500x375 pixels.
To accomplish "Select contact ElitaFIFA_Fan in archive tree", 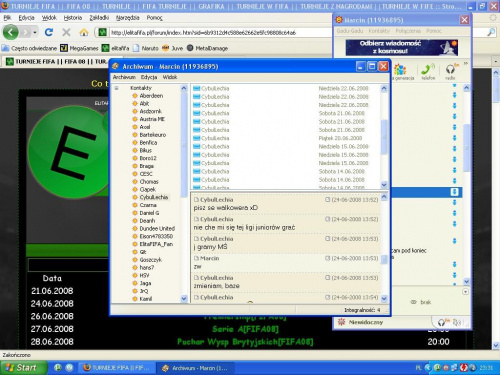I will [156, 244].
